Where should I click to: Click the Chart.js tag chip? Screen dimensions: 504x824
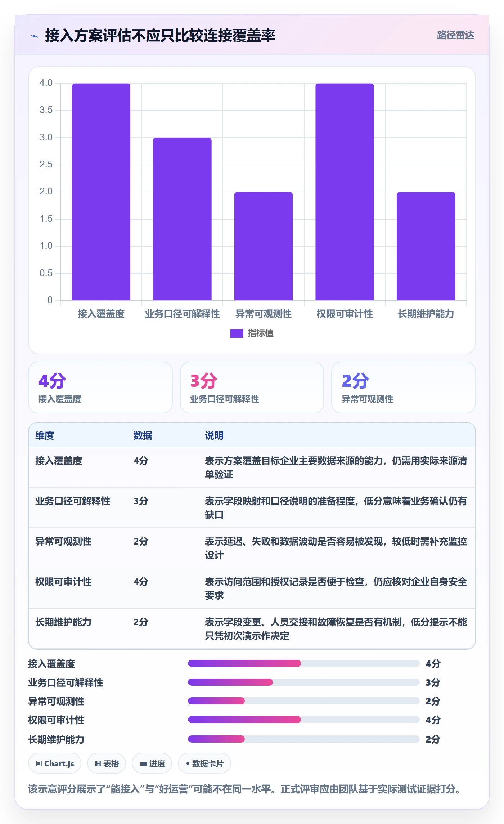tap(55, 763)
